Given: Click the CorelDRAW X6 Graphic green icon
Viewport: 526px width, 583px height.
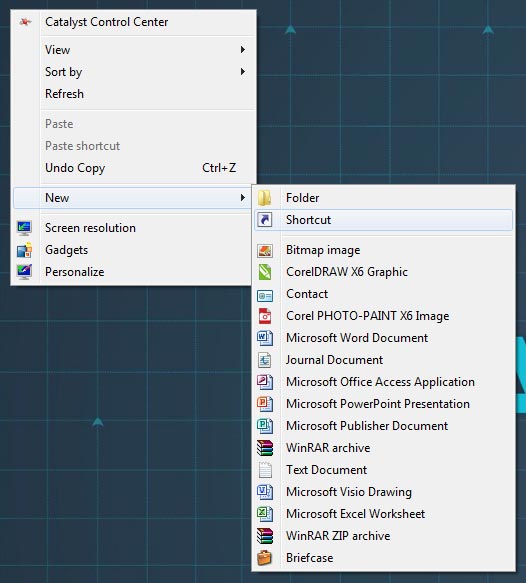Looking at the screenshot, I should coord(265,272).
